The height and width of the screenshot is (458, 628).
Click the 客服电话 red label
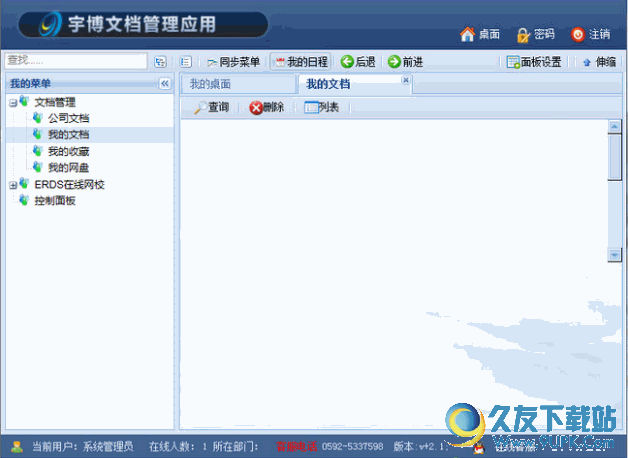(296, 446)
